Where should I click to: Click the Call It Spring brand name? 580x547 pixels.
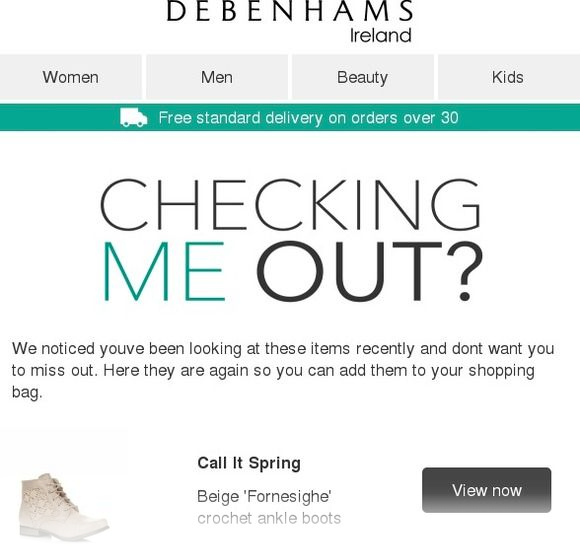pos(249,463)
